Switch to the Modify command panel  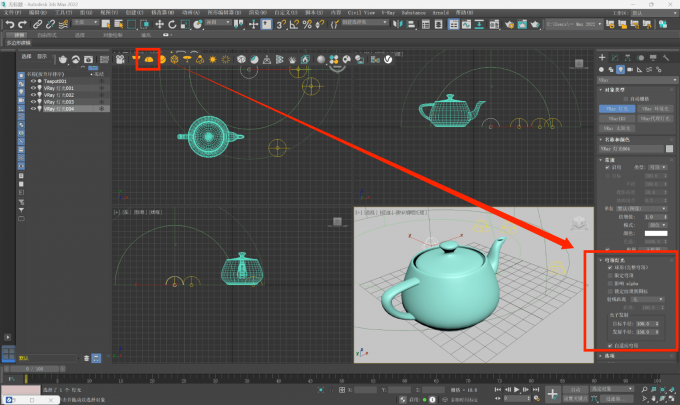pos(615,58)
